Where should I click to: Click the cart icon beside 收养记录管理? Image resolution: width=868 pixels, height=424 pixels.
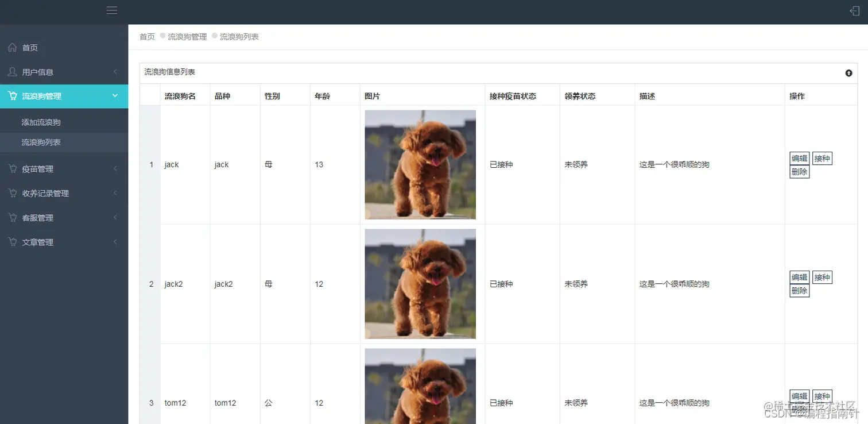click(13, 193)
